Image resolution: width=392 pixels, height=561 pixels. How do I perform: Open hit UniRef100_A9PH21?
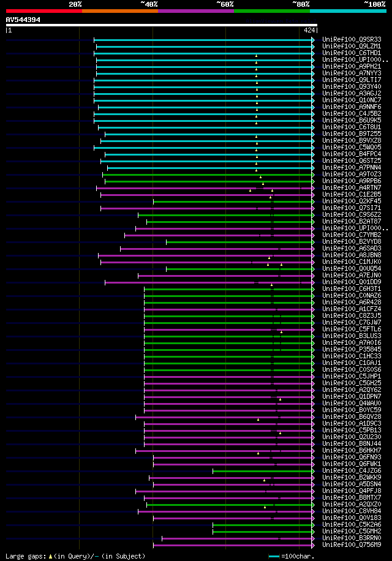tap(352, 67)
